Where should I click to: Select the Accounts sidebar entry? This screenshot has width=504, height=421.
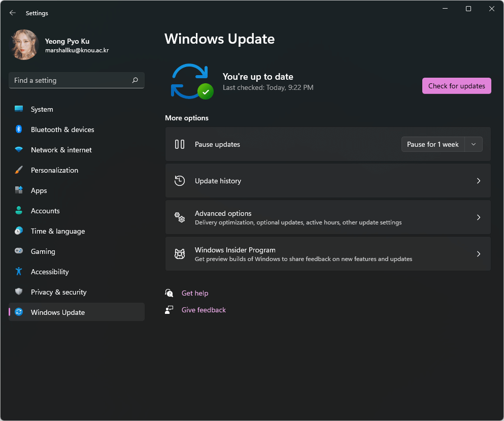coord(45,211)
